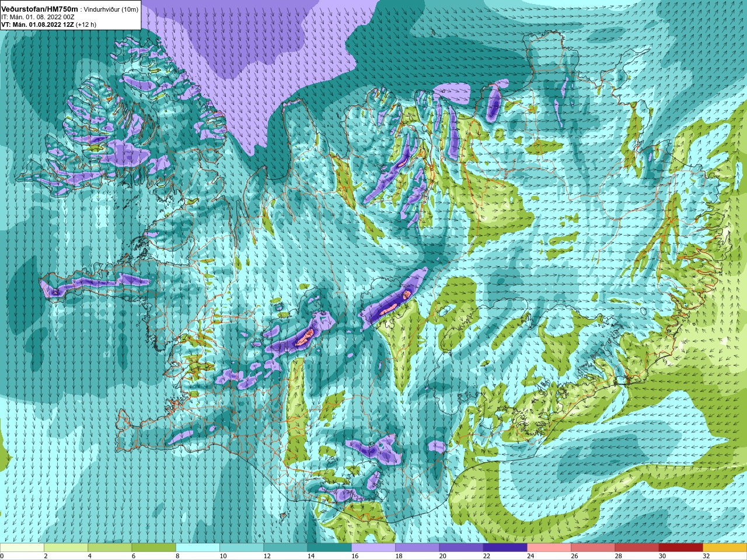Click the pale cyan swatch between 8 and 10

tap(198, 548)
